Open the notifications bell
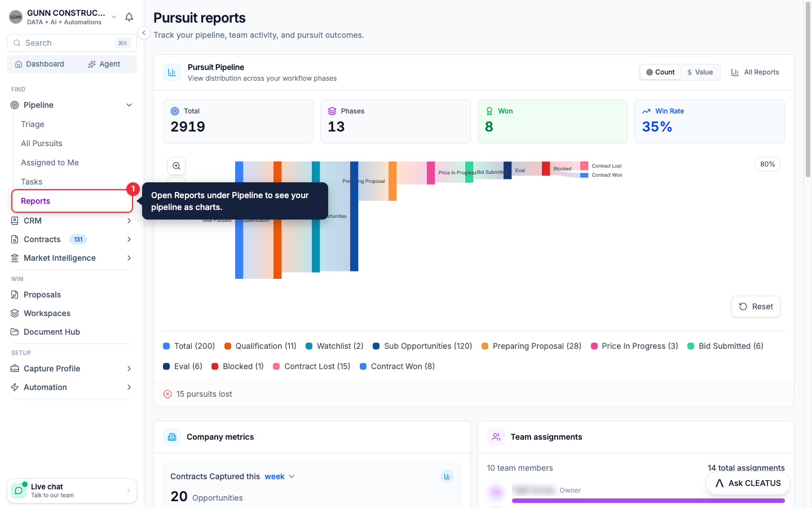Viewport: 812px width, 508px height. (129, 17)
